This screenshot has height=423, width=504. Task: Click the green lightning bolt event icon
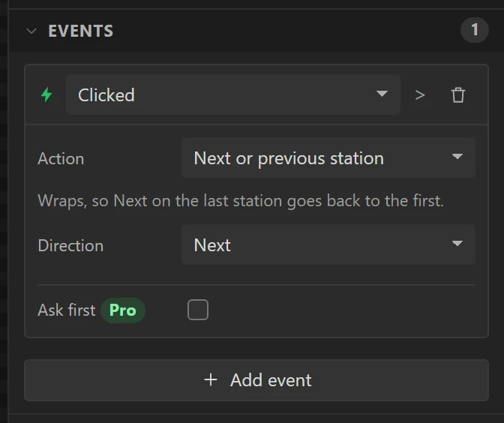tap(46, 94)
